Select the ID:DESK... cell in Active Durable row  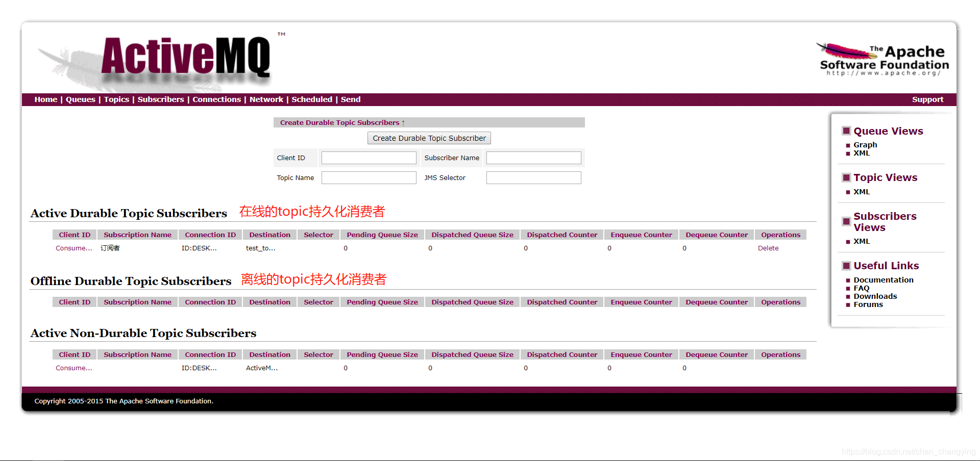coord(200,248)
